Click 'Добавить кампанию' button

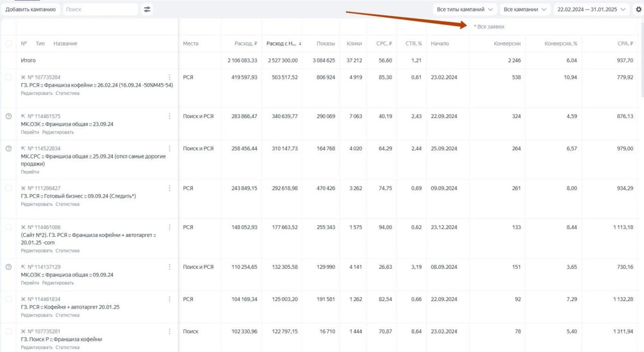(x=31, y=9)
